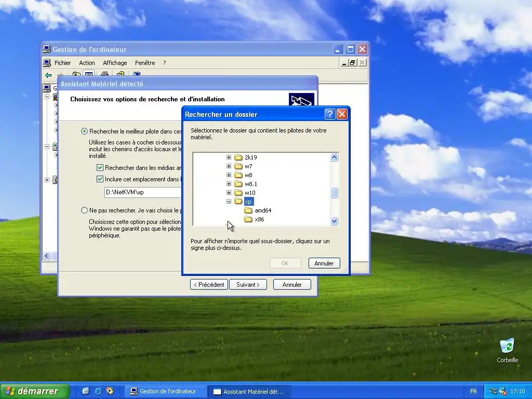
Task: Click the Gestion de l'ordinateur title bar icon
Action: pos(47,49)
